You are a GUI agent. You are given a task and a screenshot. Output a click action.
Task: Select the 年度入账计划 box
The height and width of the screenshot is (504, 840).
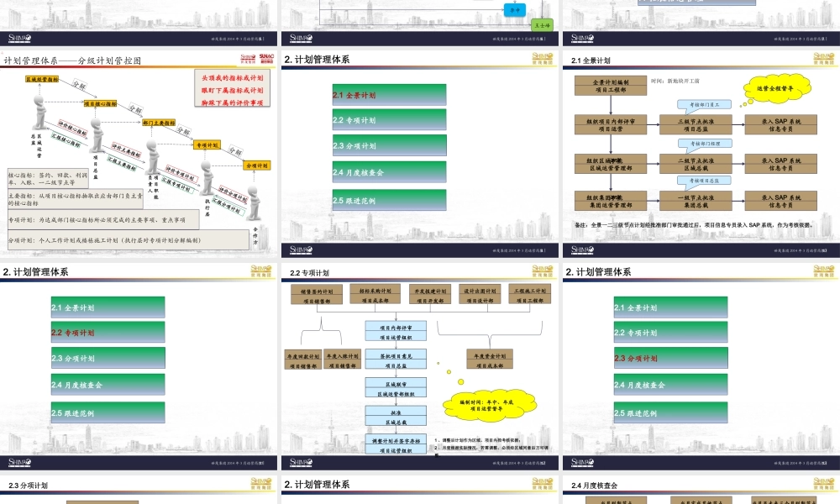click(x=343, y=360)
